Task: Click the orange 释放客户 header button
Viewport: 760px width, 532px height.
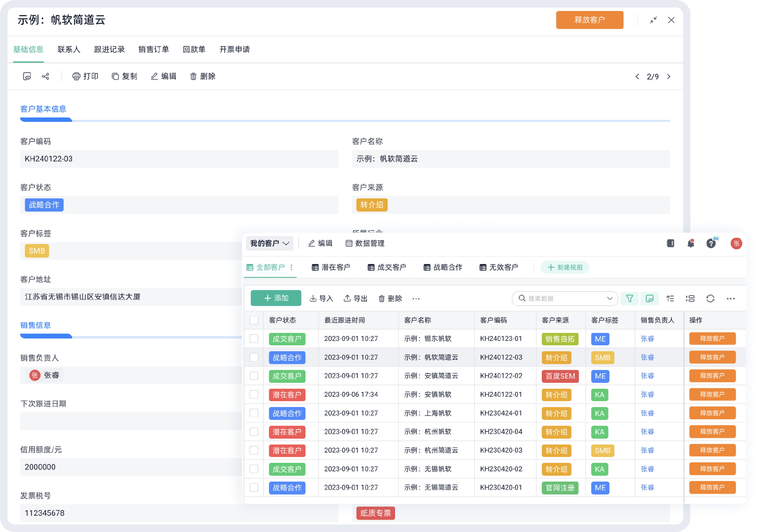Action: [x=589, y=20]
